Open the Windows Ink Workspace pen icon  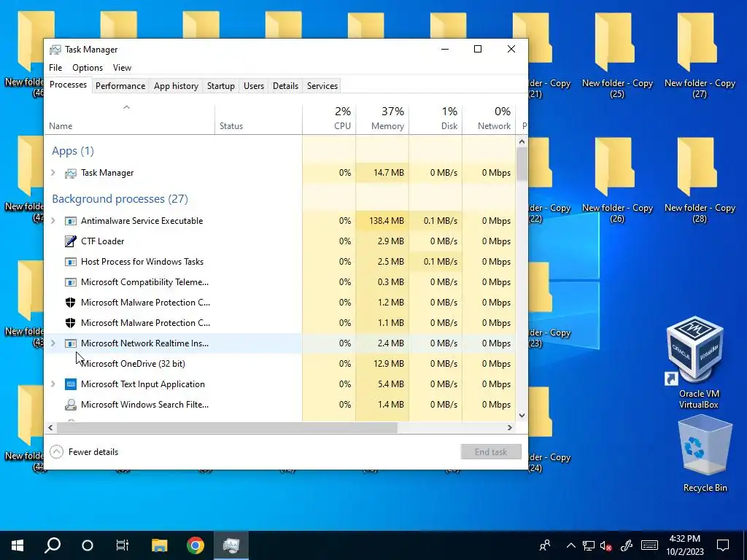(627, 545)
